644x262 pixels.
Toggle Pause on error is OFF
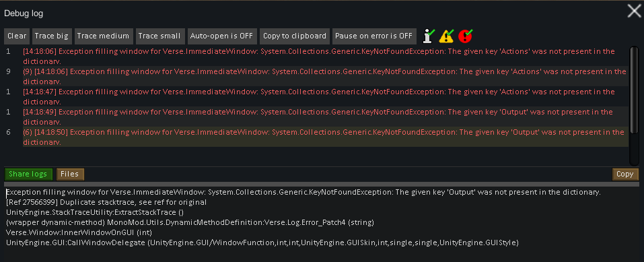tap(373, 36)
